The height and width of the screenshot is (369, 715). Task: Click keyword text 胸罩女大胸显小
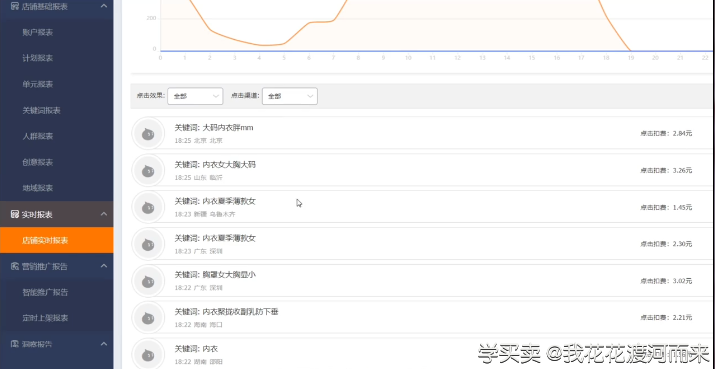click(229, 275)
